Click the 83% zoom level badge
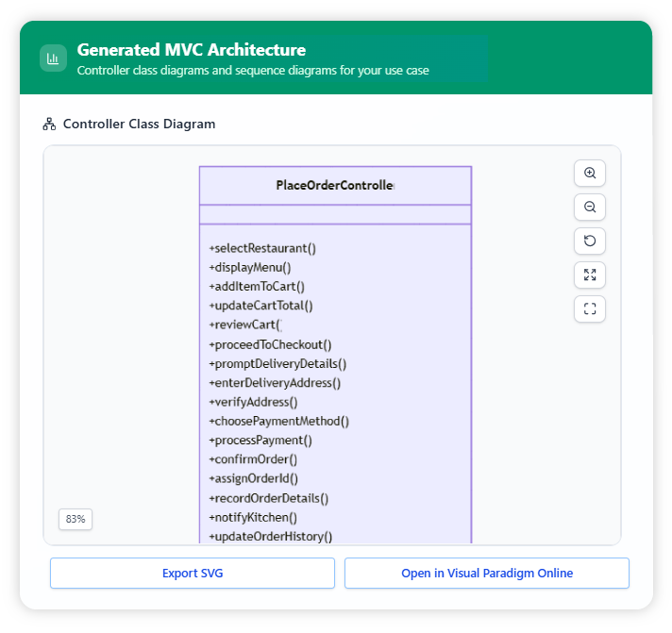Image resolution: width=672 pixels, height=633 pixels. point(76,519)
